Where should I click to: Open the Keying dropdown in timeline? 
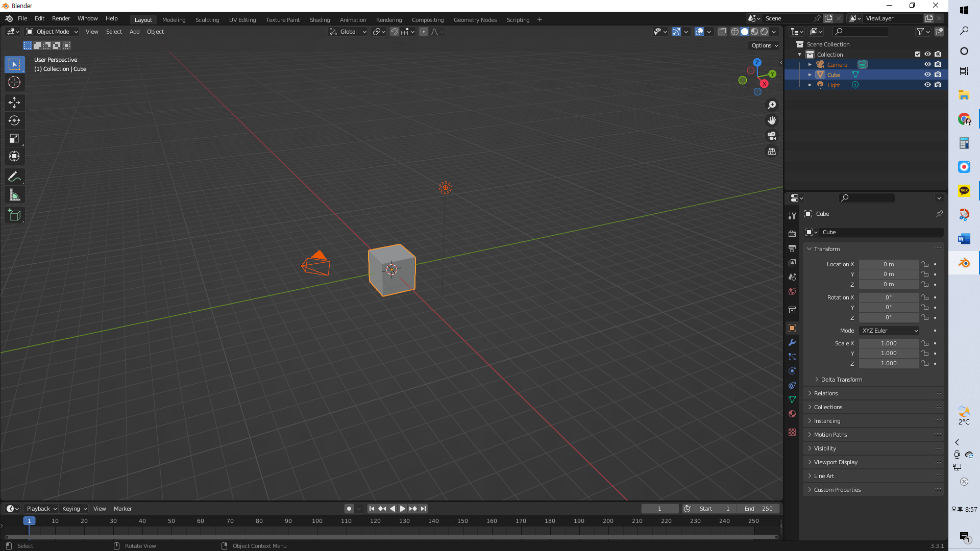74,509
